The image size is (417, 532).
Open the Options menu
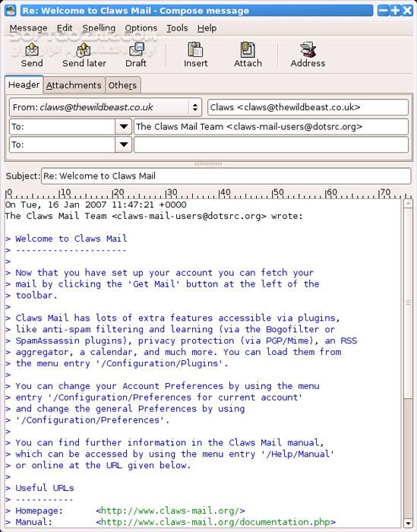tap(141, 28)
